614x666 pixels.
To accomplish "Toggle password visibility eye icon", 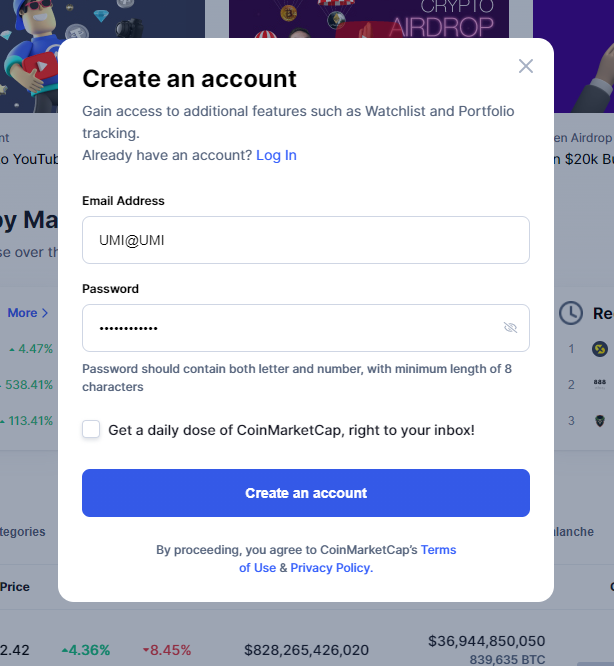I will click(510, 328).
